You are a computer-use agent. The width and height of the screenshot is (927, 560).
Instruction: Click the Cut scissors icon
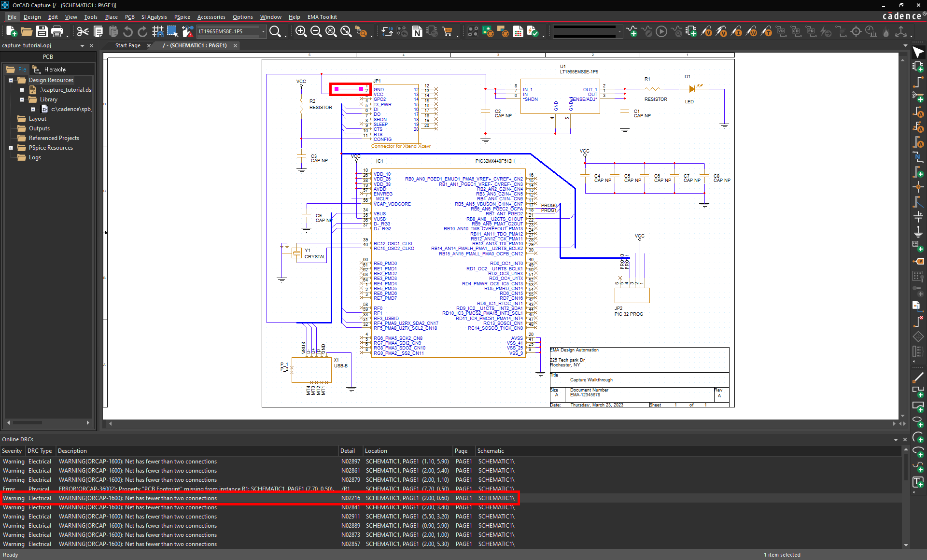click(83, 32)
